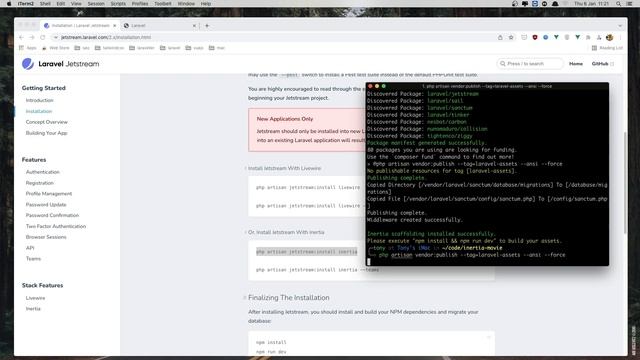Open the Registration sidebar link
The width and height of the screenshot is (640, 360).
pyautogui.click(x=40, y=183)
